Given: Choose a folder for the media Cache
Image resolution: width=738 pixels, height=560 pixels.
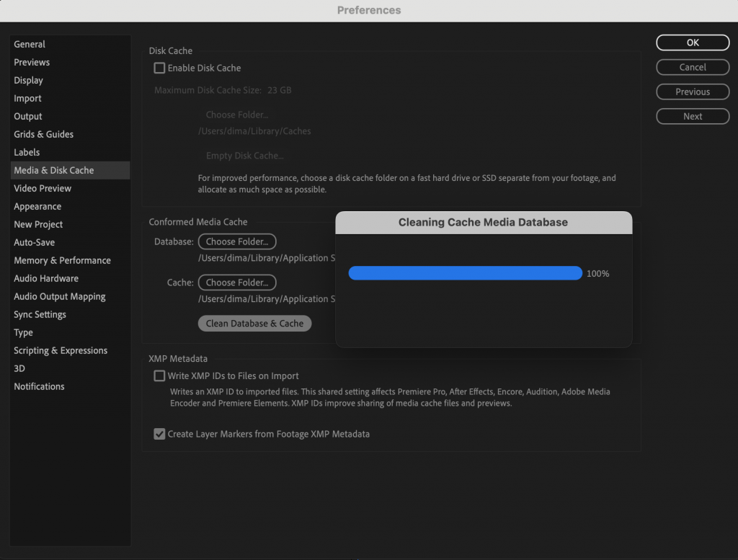Looking at the screenshot, I should (237, 282).
